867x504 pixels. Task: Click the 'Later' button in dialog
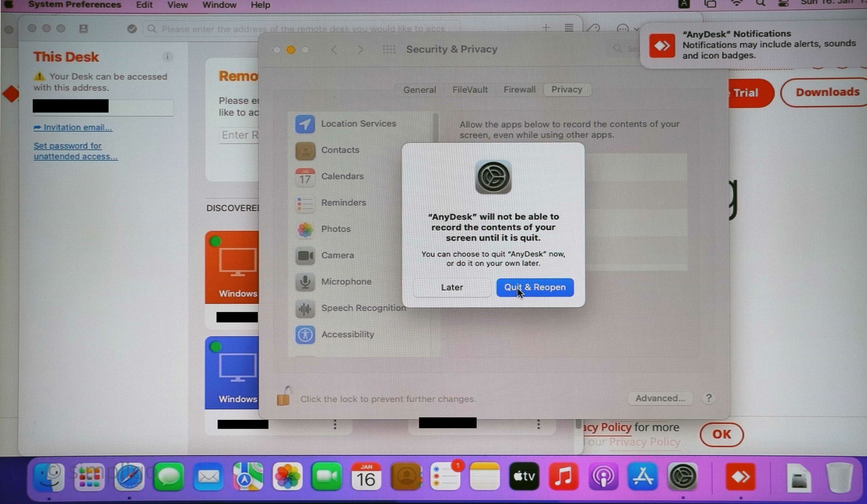(x=452, y=287)
